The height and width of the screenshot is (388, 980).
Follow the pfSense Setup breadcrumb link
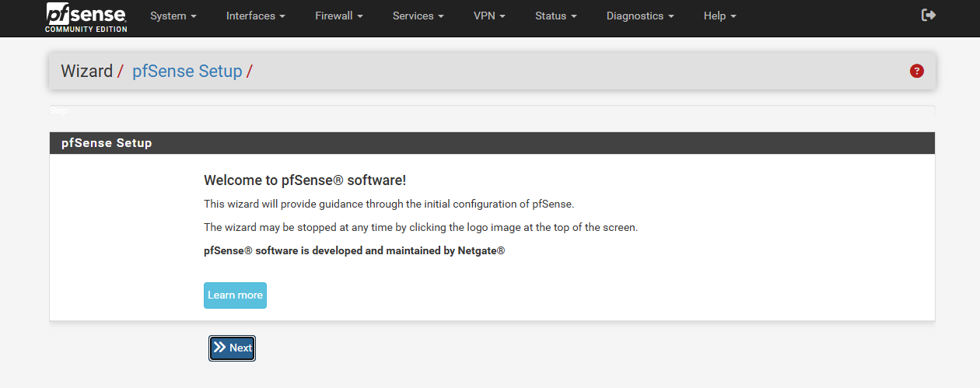tap(187, 71)
